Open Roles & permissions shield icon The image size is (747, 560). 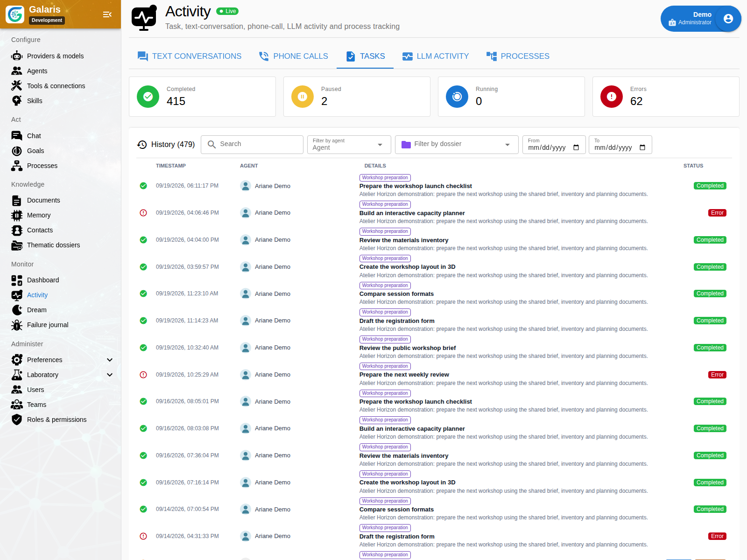pos(17,420)
